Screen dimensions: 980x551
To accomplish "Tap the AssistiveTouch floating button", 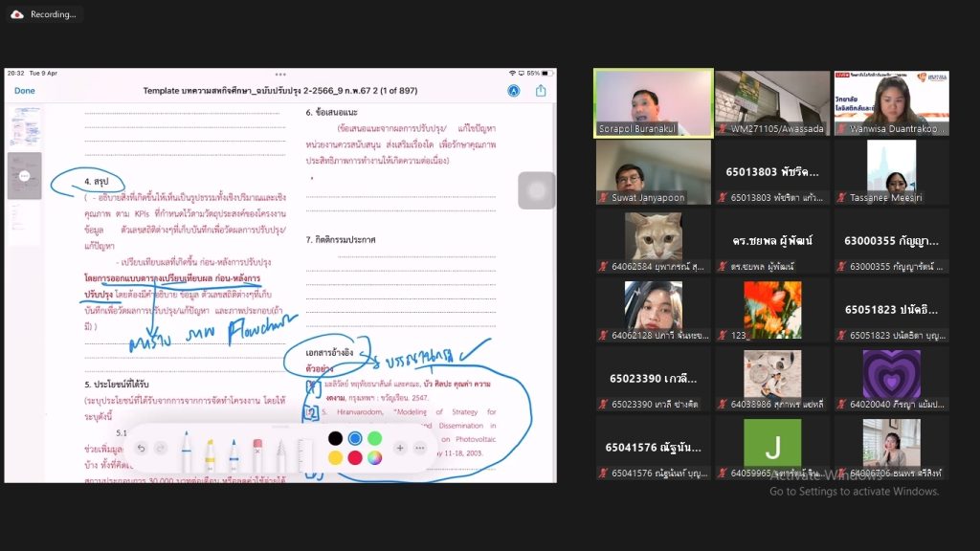I will click(537, 190).
